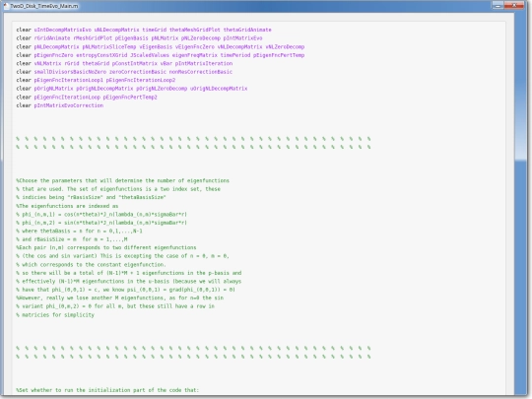532x399 pixels.
Task: Click the comment "% where thetaBasis = n for n = 0,1,...,N-1"
Action: point(79,232)
